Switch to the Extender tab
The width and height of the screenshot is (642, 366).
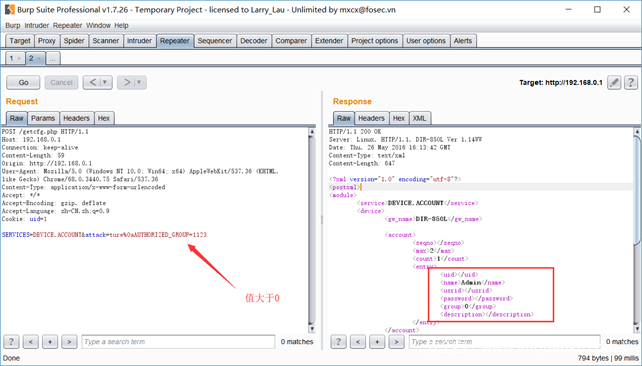coord(329,41)
